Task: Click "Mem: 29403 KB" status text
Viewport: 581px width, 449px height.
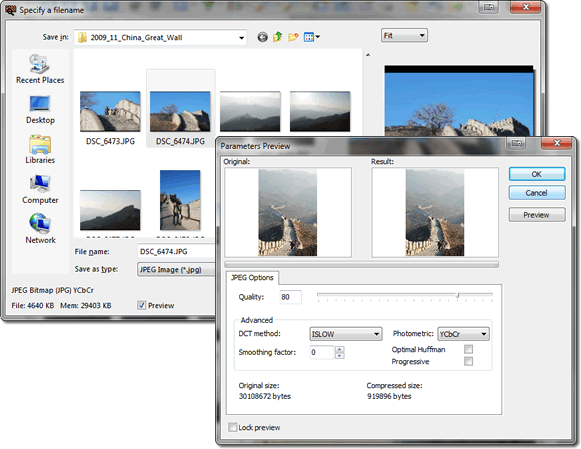Action: pyautogui.click(x=86, y=306)
